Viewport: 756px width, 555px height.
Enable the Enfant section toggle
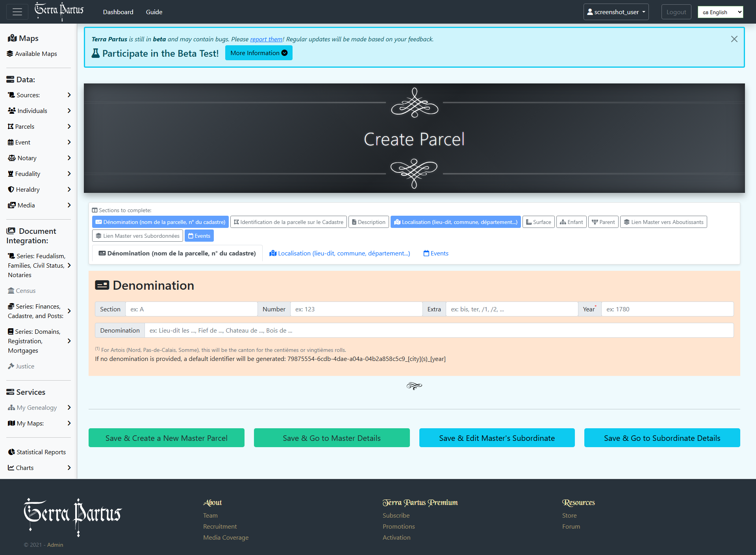[571, 222]
